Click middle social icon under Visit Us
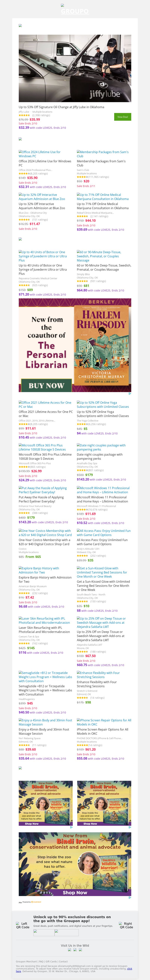Screen dimensions: 150x980 coord(75,950)
